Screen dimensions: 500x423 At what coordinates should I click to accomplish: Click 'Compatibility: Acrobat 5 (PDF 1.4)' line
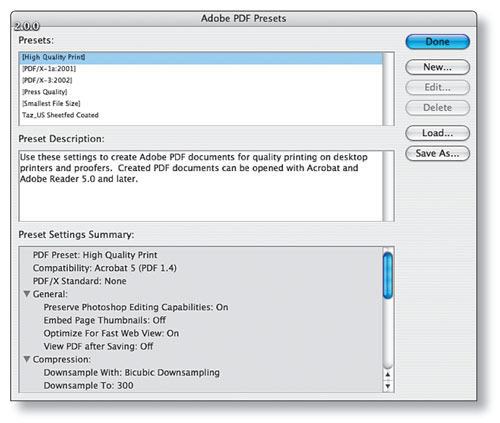105,268
